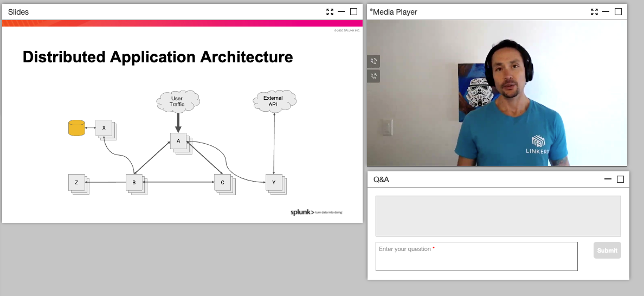Click the 'Distributed Application Architecture' slide heading
This screenshot has height=296, width=644.
(x=158, y=57)
